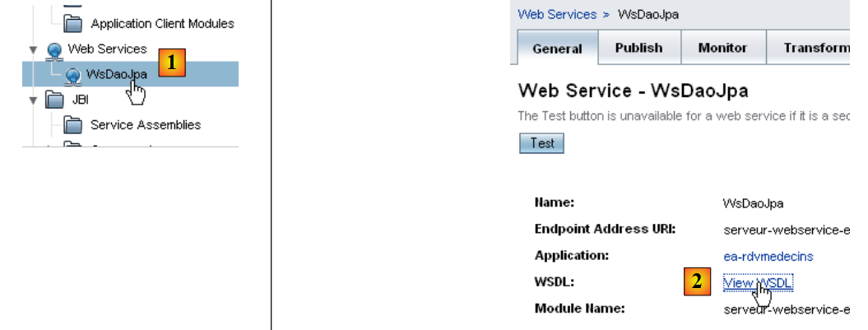Select the JBI tree label
Screen dimensions: 868x330
tap(81, 100)
